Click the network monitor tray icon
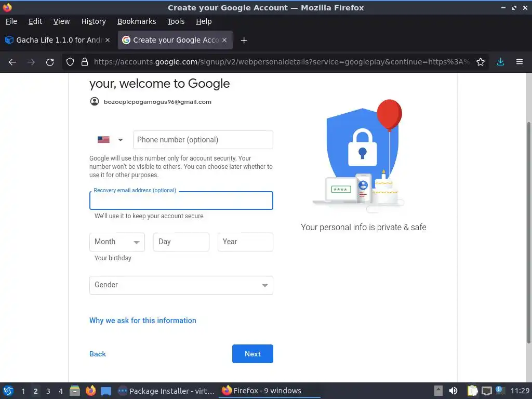The height and width of the screenshot is (399, 532). [487, 391]
